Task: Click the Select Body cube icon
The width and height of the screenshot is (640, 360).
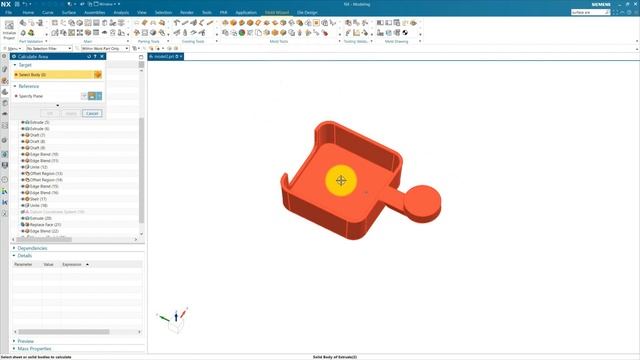Action: click(x=98, y=75)
